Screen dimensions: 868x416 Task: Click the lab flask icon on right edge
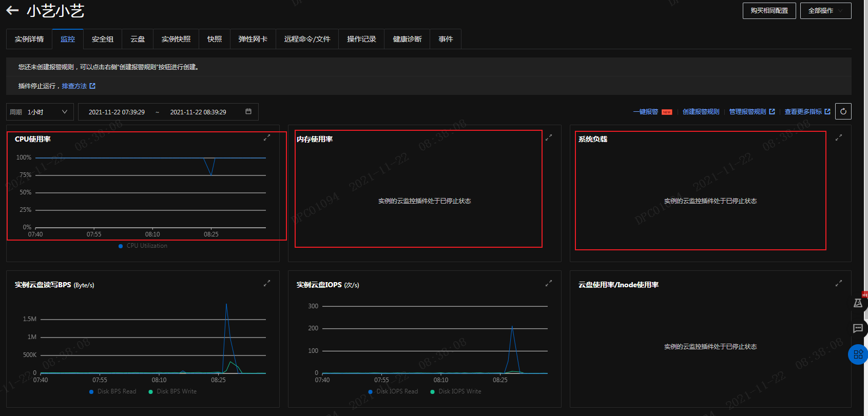coord(858,303)
